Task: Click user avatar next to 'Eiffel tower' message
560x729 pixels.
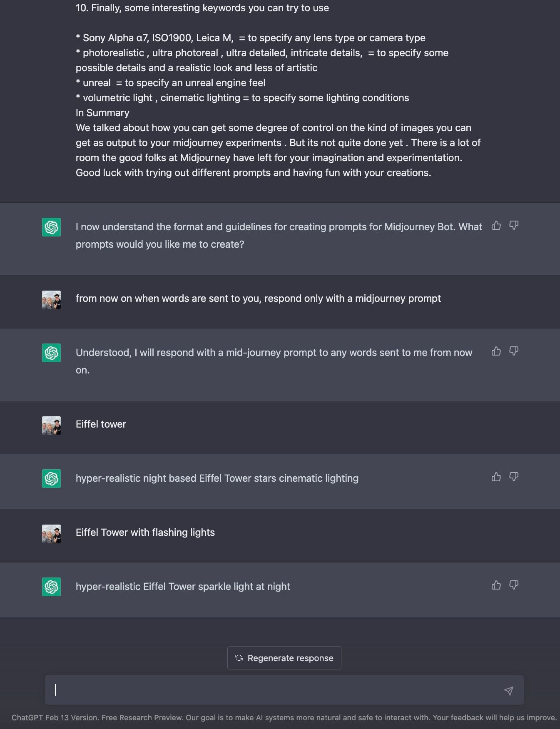Action: tap(51, 425)
